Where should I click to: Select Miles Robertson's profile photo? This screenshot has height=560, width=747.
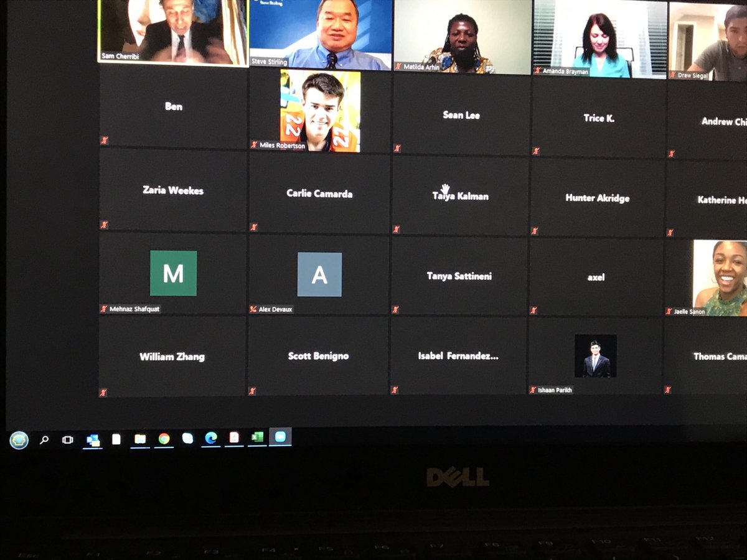320,111
